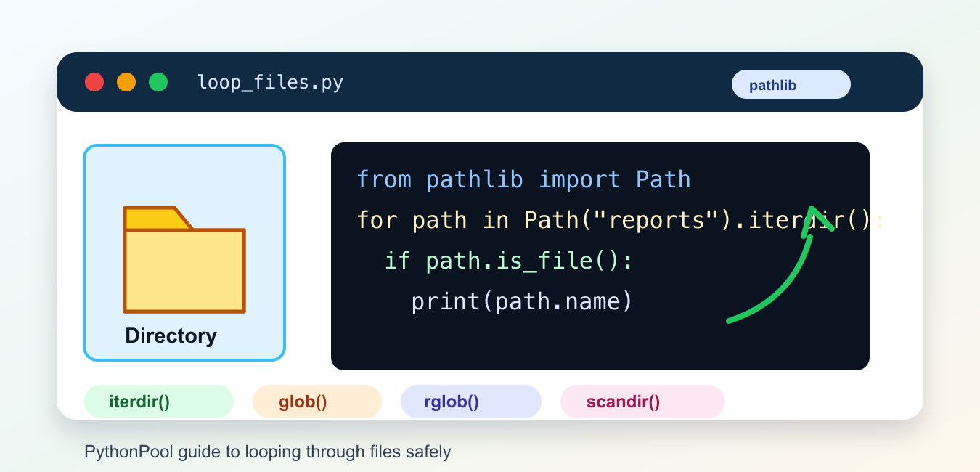Image resolution: width=980 pixels, height=472 pixels.
Task: Click the orange window dot
Action: click(126, 82)
